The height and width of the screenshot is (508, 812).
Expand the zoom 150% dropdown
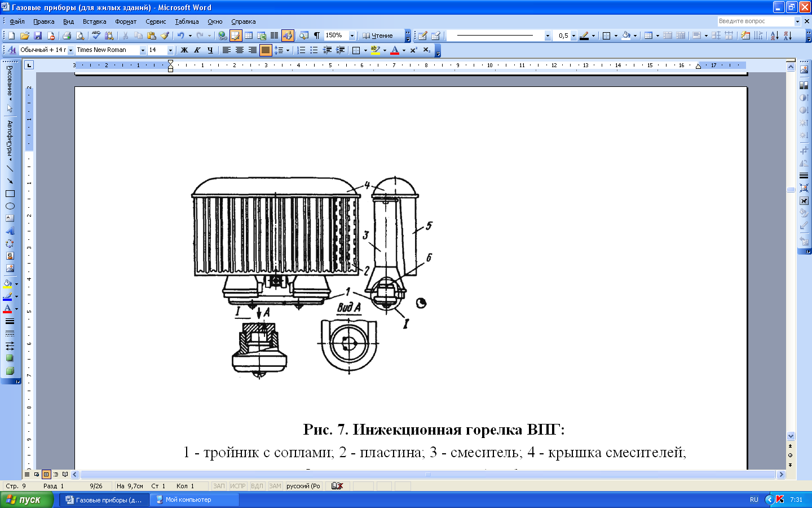pos(352,36)
